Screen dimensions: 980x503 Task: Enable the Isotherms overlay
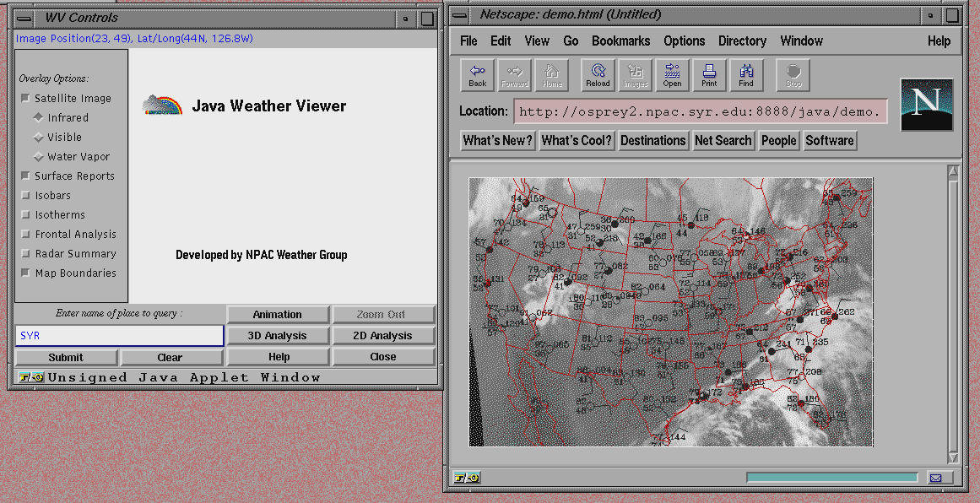pyautogui.click(x=25, y=215)
